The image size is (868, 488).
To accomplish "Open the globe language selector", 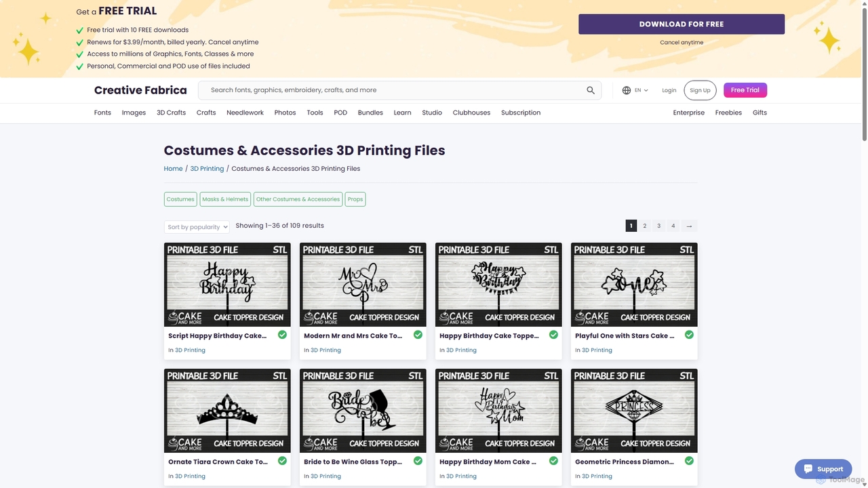I will (627, 90).
